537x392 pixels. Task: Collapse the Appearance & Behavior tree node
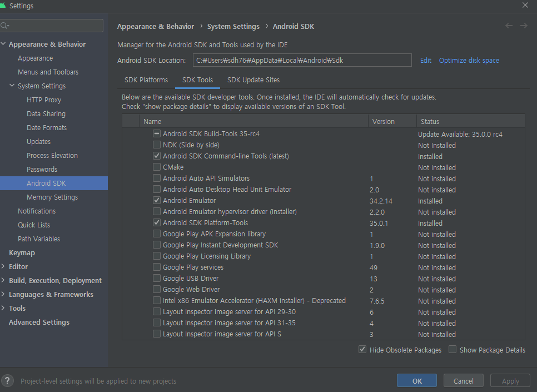[3, 44]
